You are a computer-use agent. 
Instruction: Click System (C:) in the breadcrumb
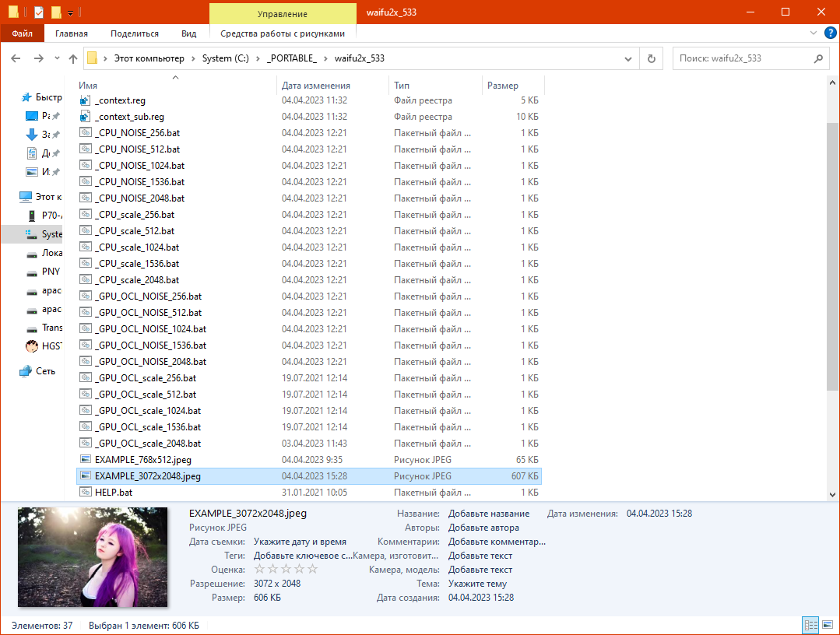225,58
